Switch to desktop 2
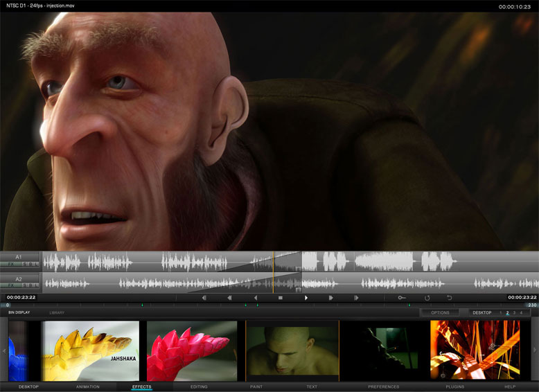Image resolution: width=539 pixels, height=392 pixels. tap(507, 312)
